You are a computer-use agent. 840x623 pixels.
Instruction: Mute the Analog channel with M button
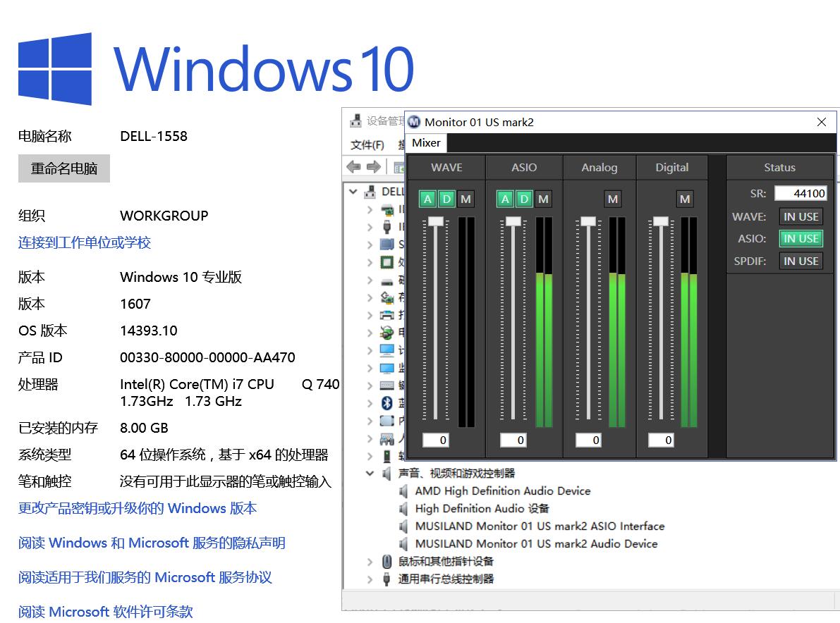[612, 199]
